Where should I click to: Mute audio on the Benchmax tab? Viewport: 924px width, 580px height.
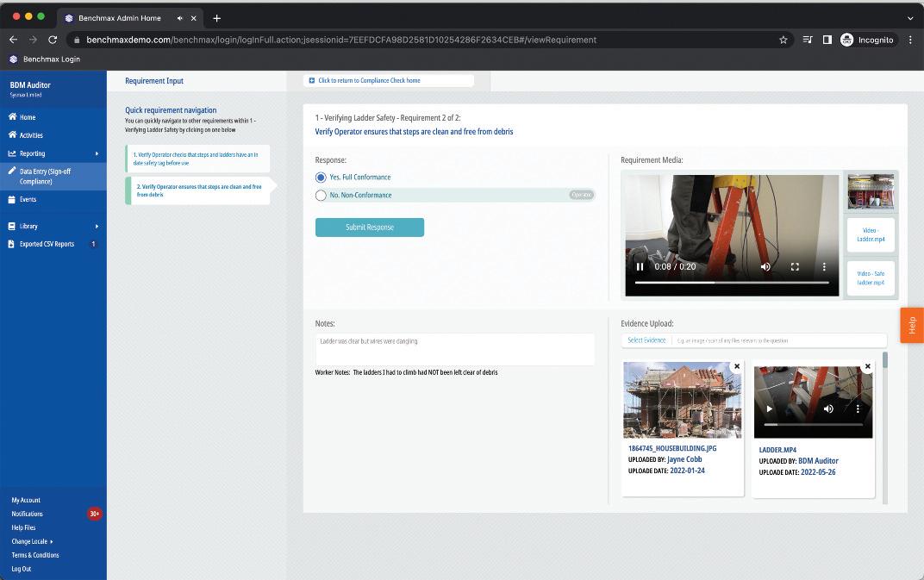180,18
